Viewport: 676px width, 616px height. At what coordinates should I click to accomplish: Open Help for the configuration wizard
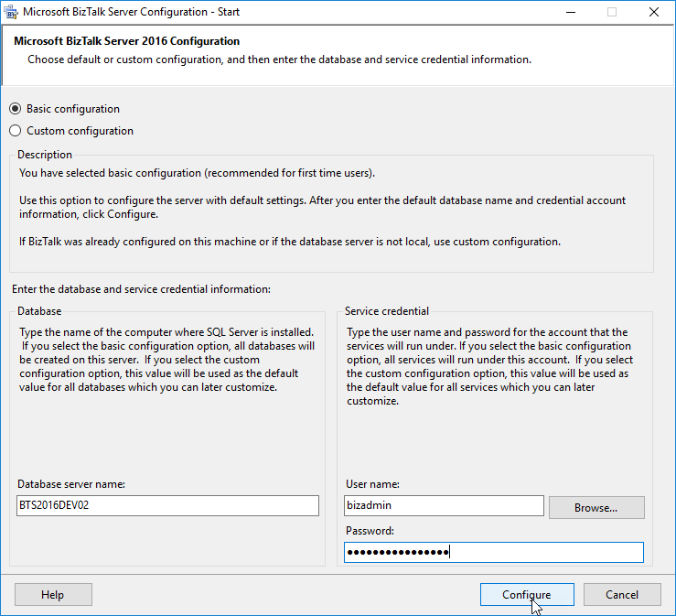[x=53, y=594]
